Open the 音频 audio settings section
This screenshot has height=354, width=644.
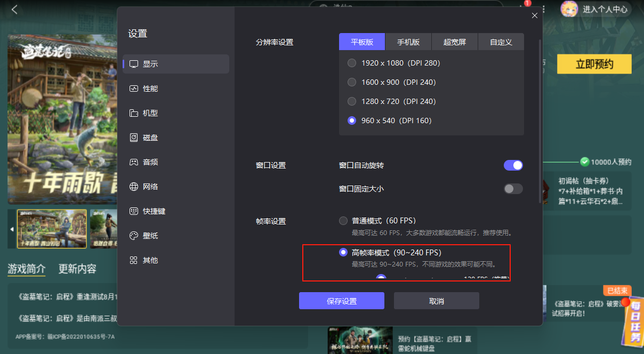pyautogui.click(x=176, y=162)
